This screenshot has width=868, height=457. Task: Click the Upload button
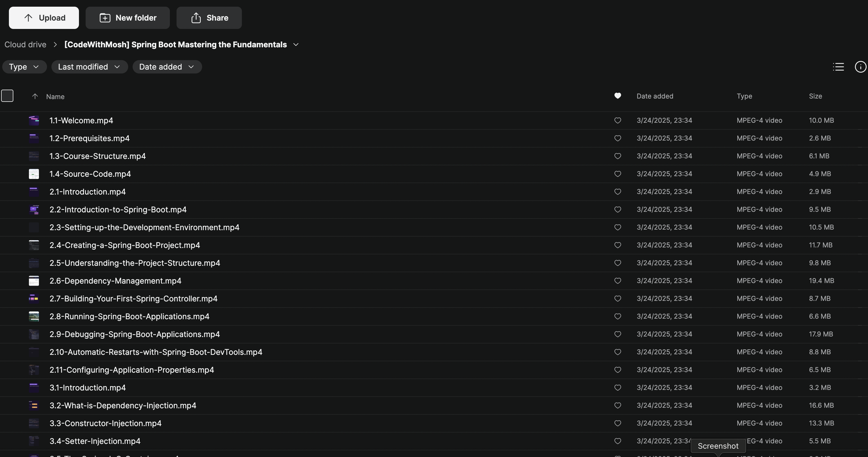coord(44,18)
